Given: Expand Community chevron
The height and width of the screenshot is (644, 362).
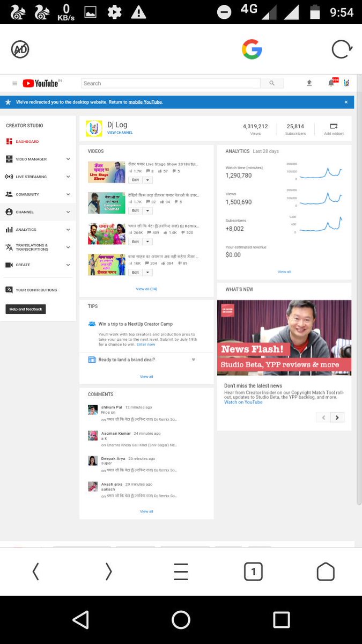Looking at the screenshot, I should tap(68, 194).
